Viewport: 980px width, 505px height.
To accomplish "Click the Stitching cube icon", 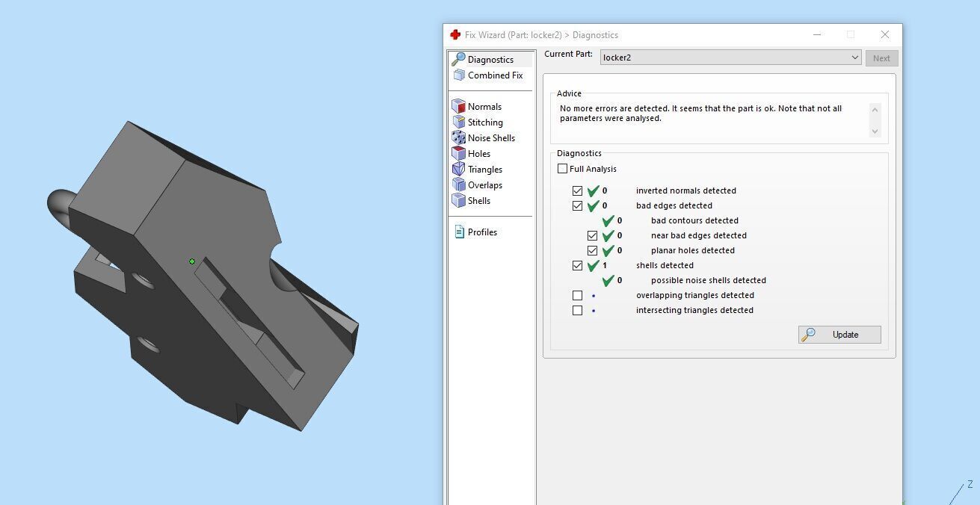I will pyautogui.click(x=458, y=123).
